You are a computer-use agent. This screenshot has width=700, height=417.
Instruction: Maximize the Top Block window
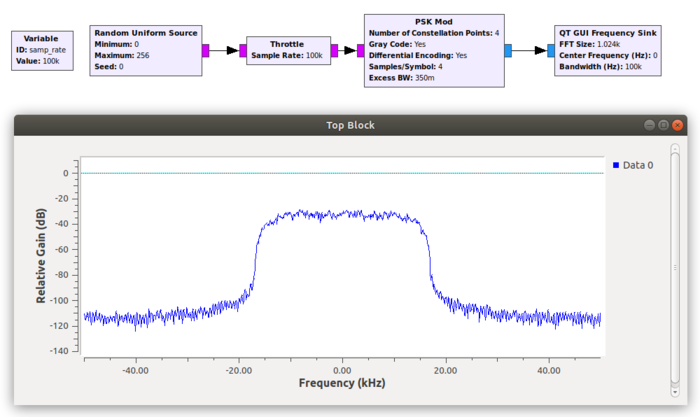(663, 125)
